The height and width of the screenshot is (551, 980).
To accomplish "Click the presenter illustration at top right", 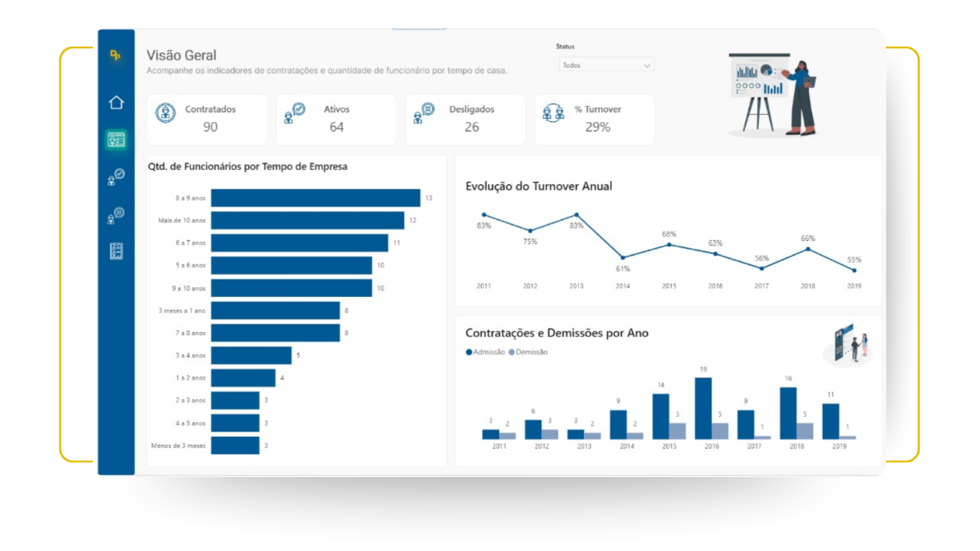I will [x=772, y=93].
